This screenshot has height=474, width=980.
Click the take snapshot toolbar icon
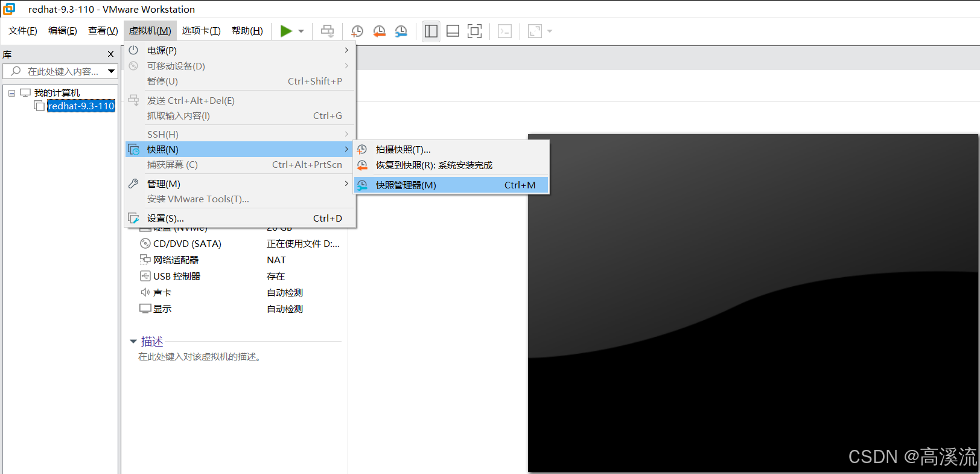[x=357, y=31]
